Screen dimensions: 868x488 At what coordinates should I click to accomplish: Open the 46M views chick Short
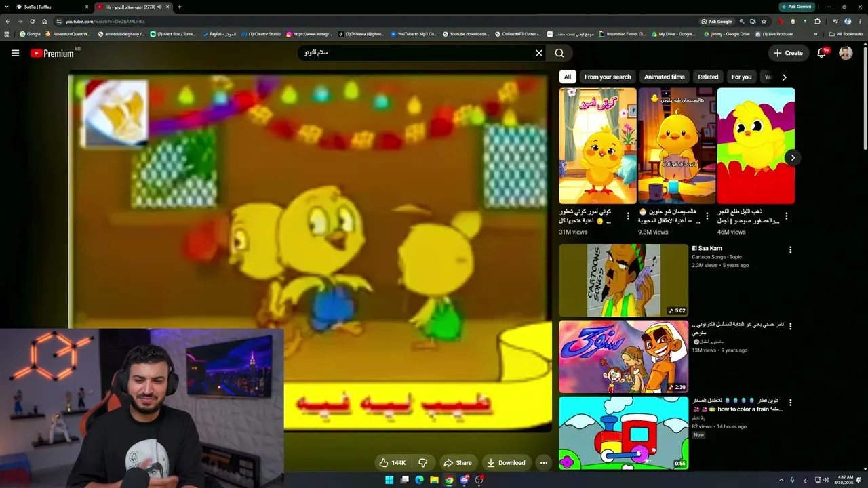tap(756, 146)
